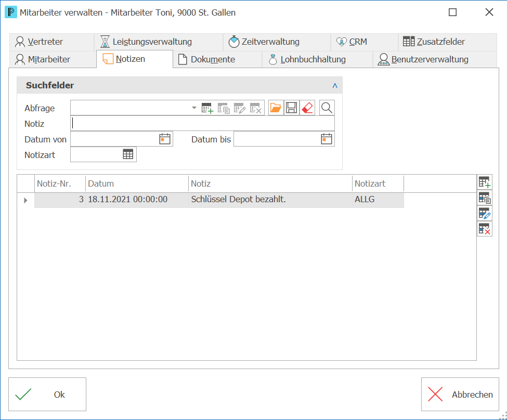Screen dimensions: 507x420
Task: Confirm with the Ok button
Action: (x=47, y=395)
